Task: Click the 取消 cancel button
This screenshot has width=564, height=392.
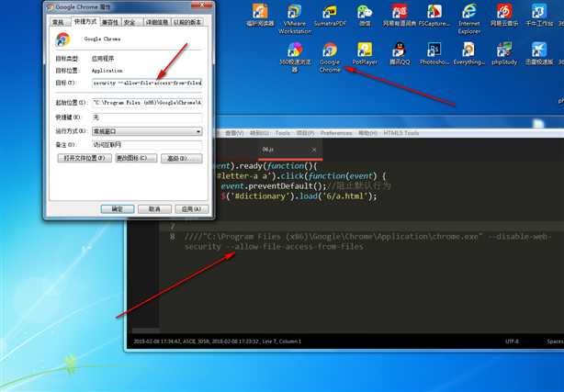Action: (154, 209)
